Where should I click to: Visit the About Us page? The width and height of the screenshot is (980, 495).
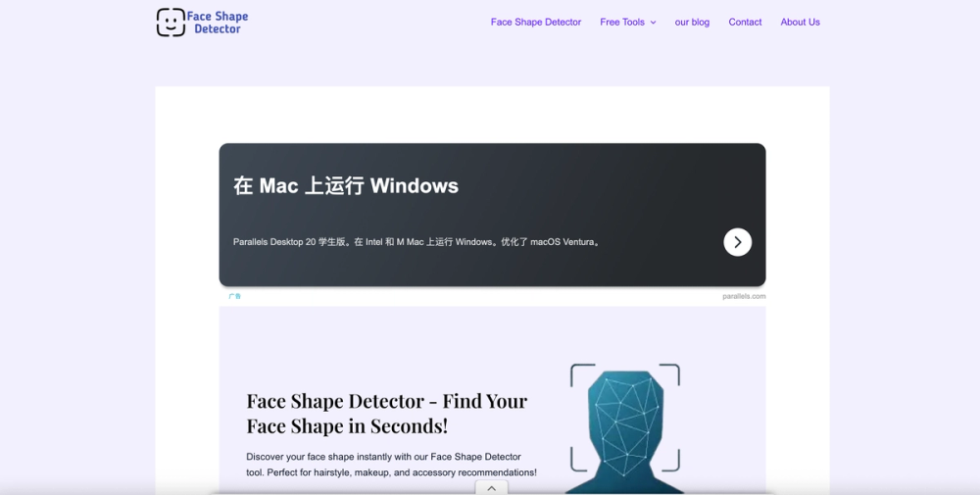[x=800, y=22]
